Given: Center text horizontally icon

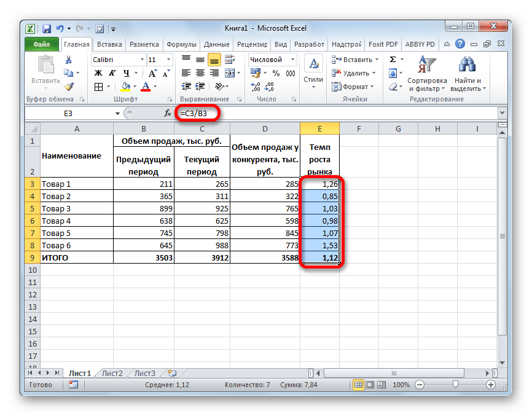Looking at the screenshot, I should pos(200,73).
